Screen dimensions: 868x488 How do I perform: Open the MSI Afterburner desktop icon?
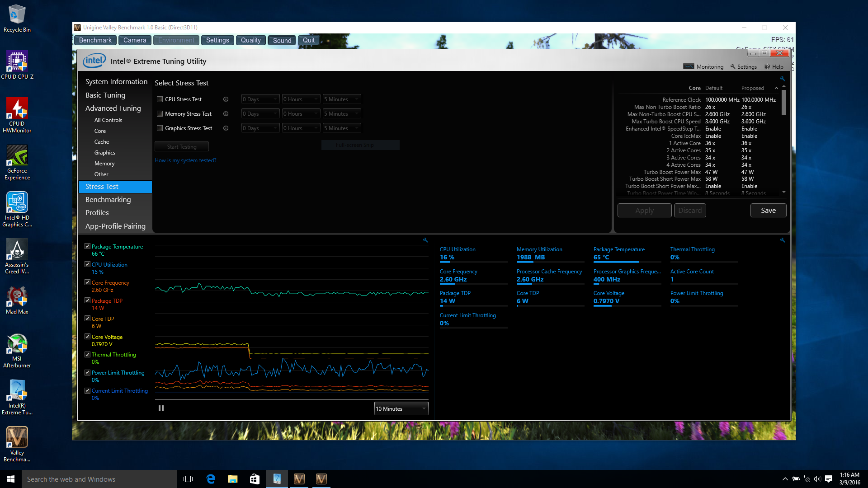pyautogui.click(x=17, y=350)
